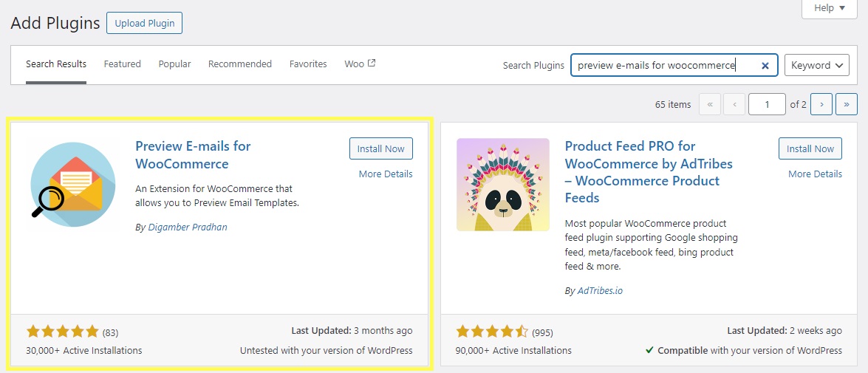Clear the search field with X icon
Image resolution: width=868 pixels, height=373 pixels.
pos(765,65)
